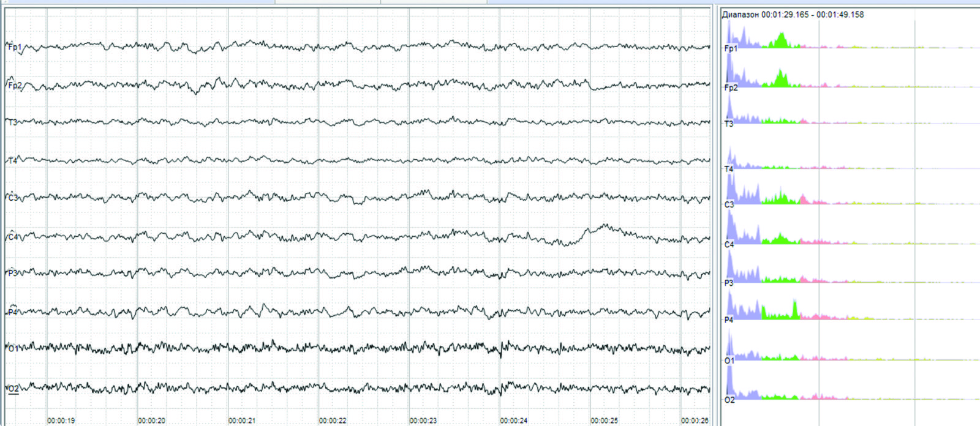Viewport: 980px width, 426px height.
Task: Click the O1 label in the spectrum panel
Action: (x=729, y=361)
